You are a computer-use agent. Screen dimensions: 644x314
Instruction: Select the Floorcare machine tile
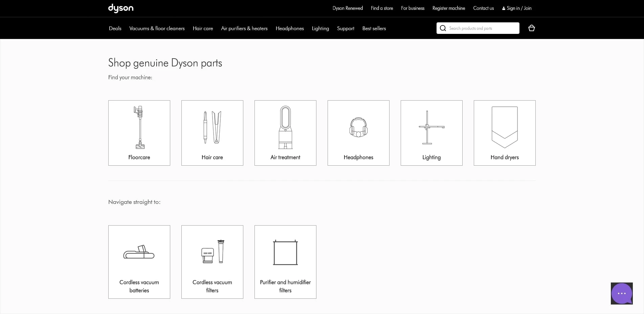[139, 133]
